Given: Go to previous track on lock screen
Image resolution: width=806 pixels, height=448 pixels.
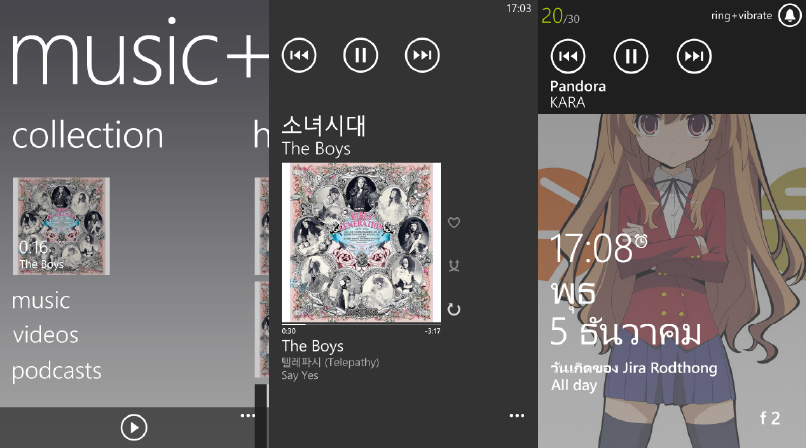Looking at the screenshot, I should pos(568,56).
